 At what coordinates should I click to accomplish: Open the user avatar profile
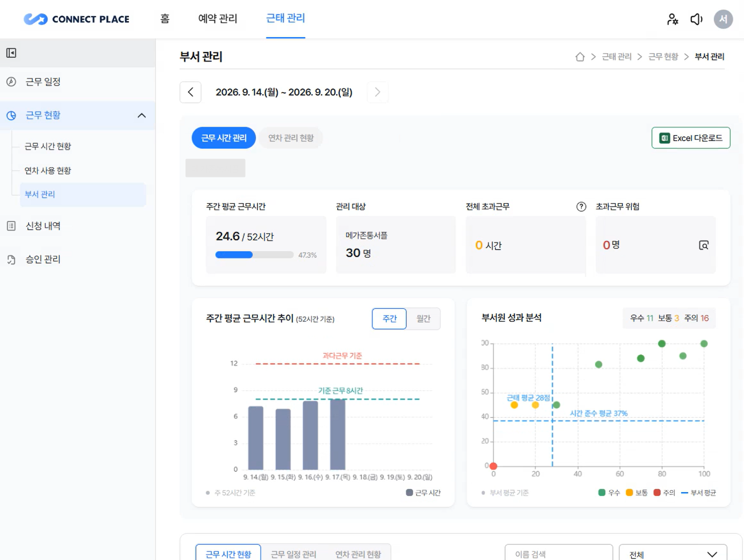point(723,19)
